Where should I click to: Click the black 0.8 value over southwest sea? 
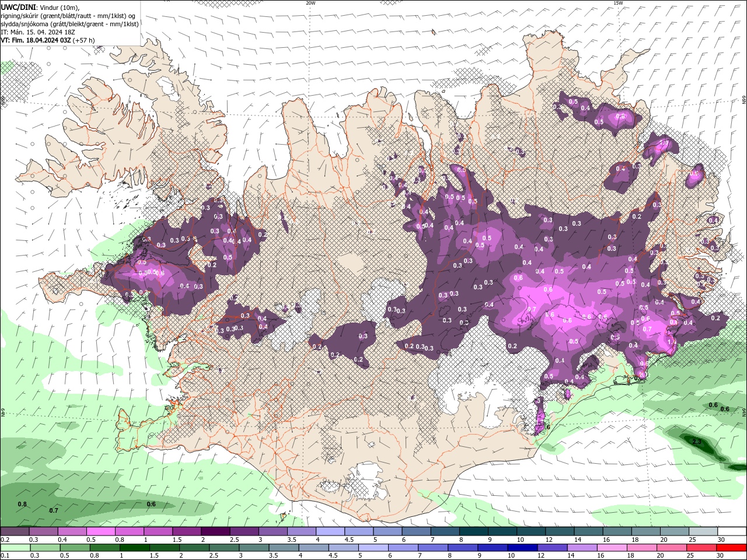[x=22, y=504]
